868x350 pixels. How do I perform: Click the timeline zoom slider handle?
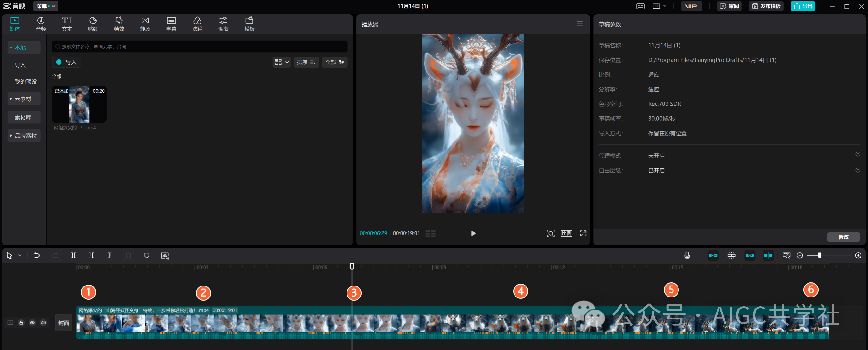[x=819, y=255]
